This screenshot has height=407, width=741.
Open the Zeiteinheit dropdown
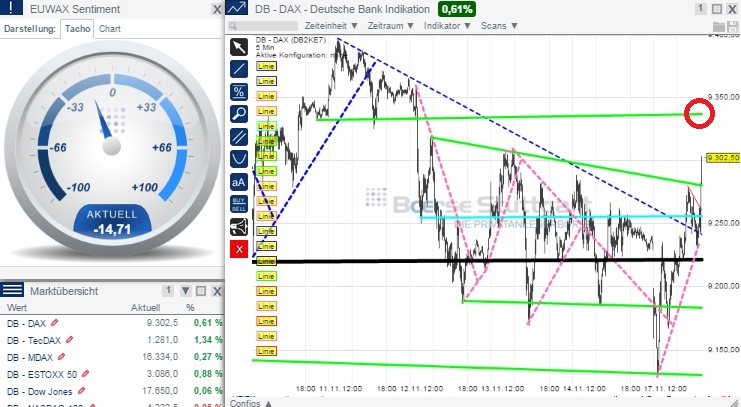331,26
